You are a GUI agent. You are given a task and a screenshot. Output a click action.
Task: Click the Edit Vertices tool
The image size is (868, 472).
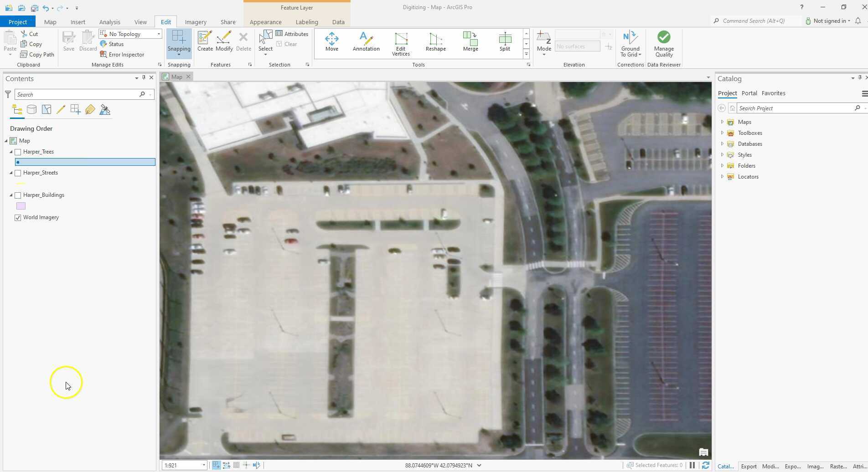coord(401,44)
